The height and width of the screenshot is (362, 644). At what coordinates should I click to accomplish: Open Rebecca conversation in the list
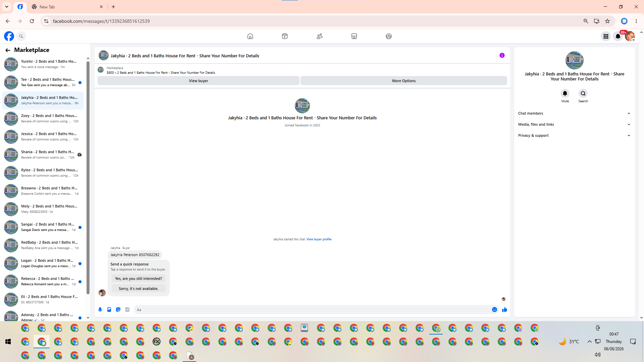pyautogui.click(x=43, y=281)
